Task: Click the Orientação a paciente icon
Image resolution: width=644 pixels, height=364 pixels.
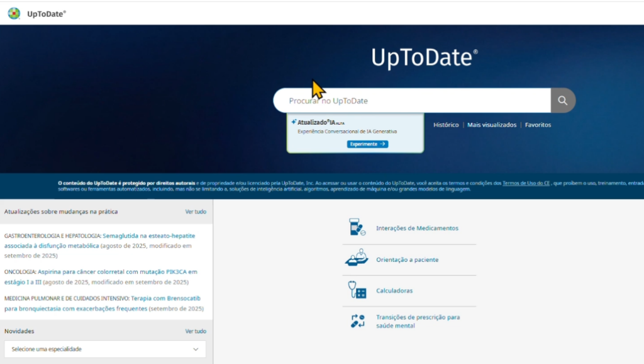Action: [357, 259]
